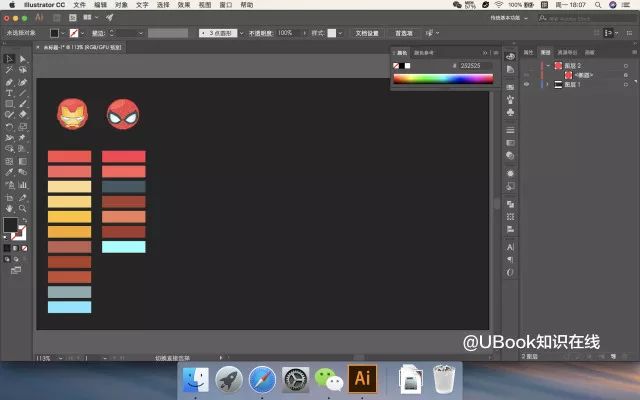
Task: Select the Artboard tool
Action: point(9,198)
